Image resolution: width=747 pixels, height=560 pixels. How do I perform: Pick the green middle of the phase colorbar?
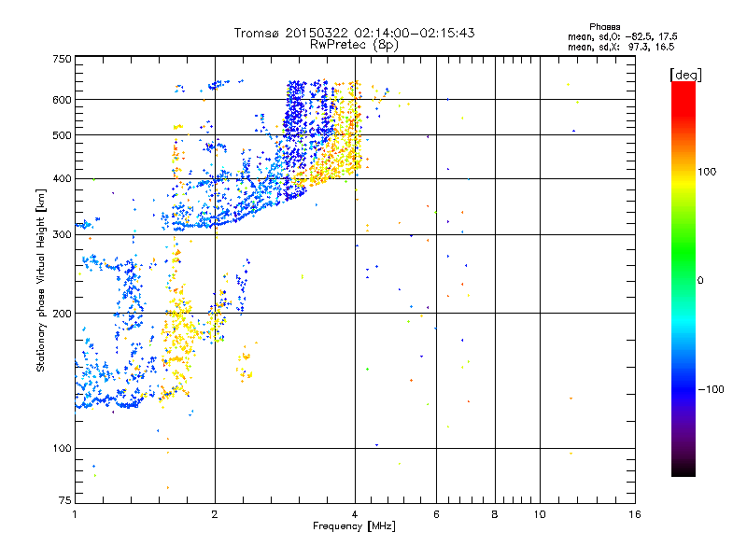pos(684,258)
